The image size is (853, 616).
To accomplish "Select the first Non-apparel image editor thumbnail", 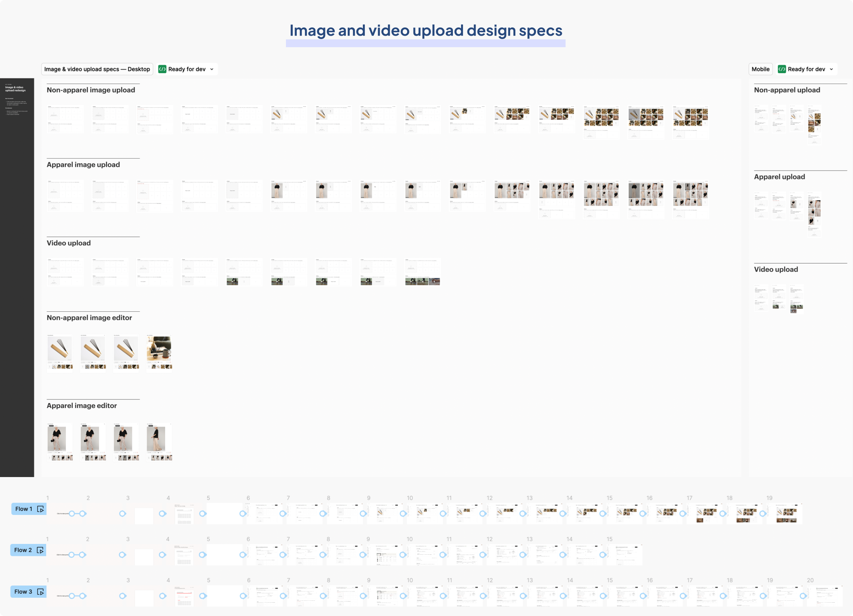I will click(x=60, y=352).
